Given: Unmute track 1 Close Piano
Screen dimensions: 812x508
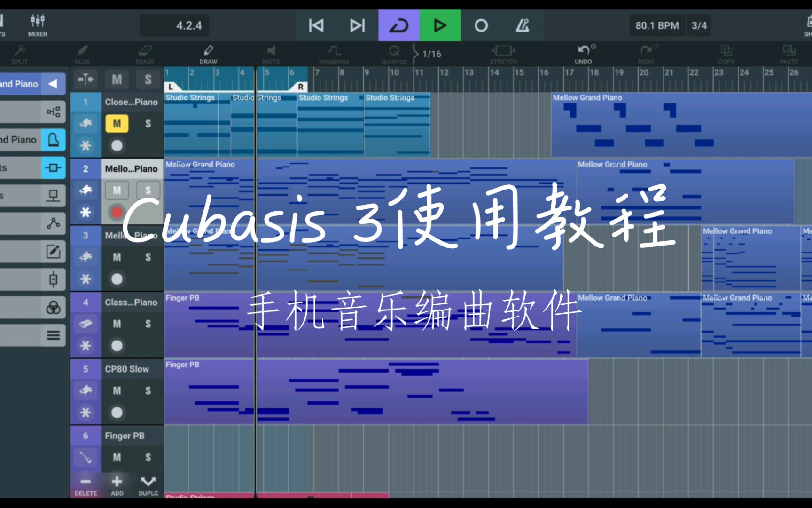Looking at the screenshot, I should coord(117,124).
